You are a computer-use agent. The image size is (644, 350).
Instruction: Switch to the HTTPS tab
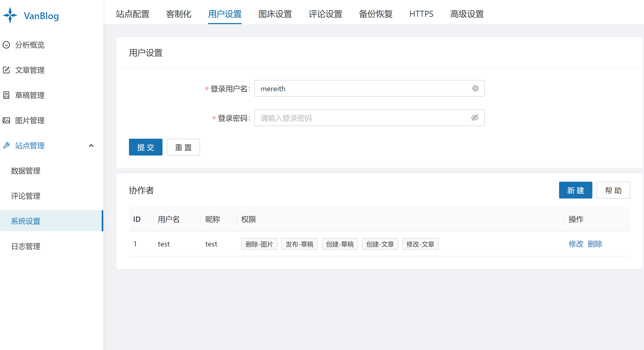[x=421, y=14]
